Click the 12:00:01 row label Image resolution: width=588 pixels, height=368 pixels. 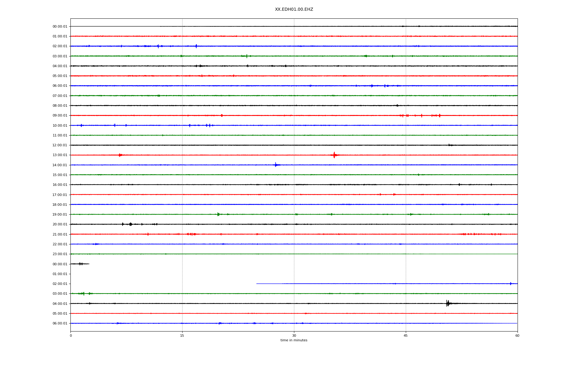[x=60, y=145]
